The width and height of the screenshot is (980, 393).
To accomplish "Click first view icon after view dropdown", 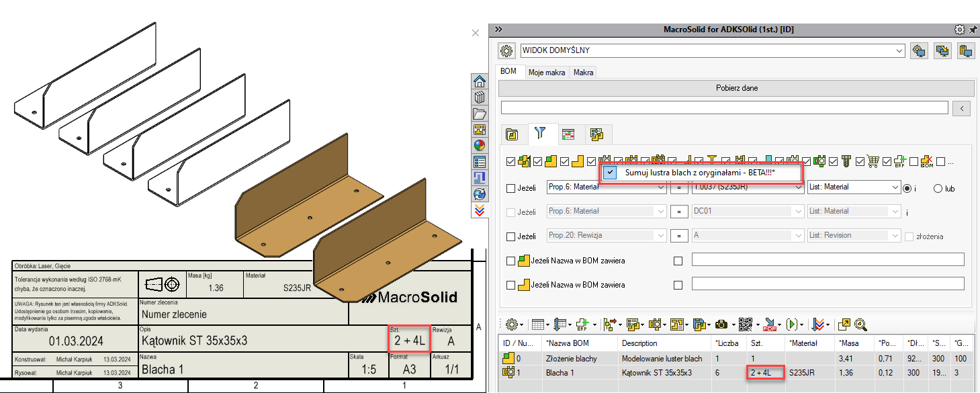I will click(x=920, y=51).
